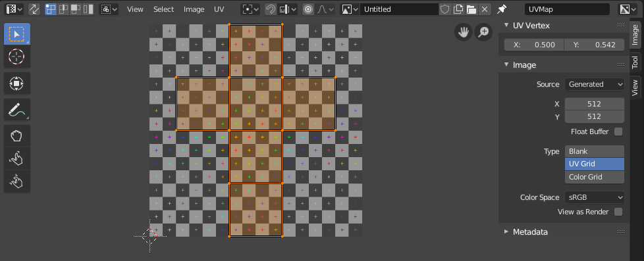Image resolution: width=644 pixels, height=261 pixels.
Task: Click the image Y size field 512
Action: [595, 116]
